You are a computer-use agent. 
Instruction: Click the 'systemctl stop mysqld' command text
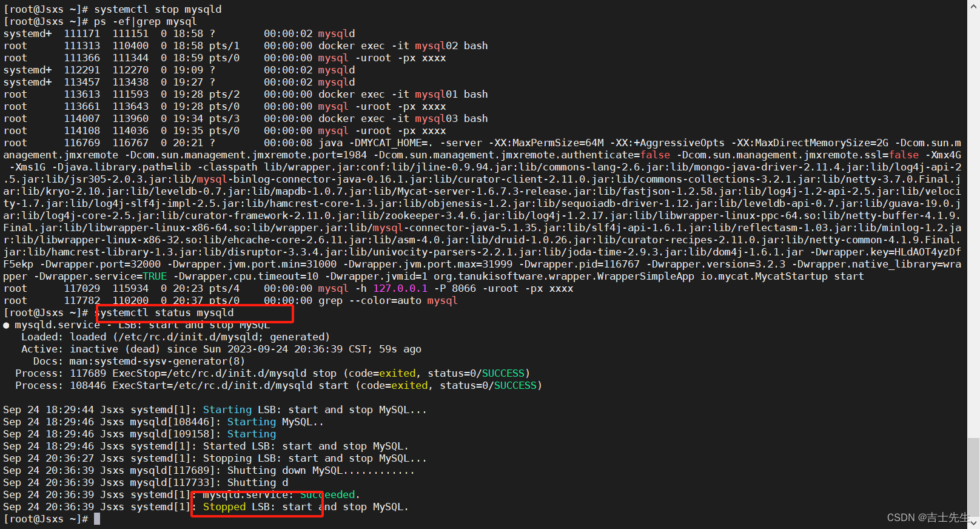point(158,9)
